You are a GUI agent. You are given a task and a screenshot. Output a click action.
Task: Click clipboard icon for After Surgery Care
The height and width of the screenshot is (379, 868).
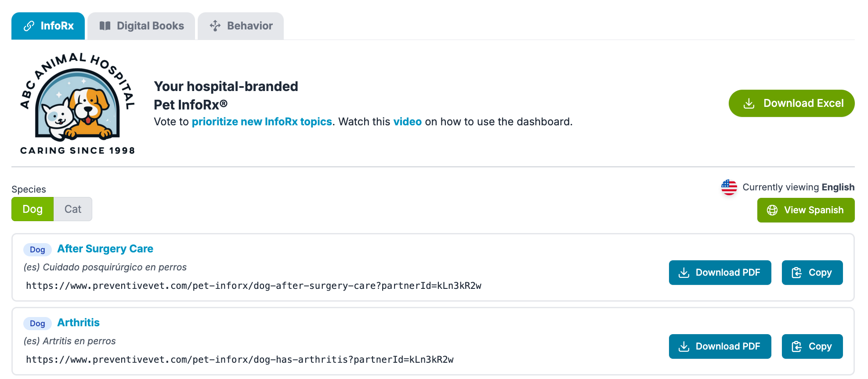(x=796, y=273)
